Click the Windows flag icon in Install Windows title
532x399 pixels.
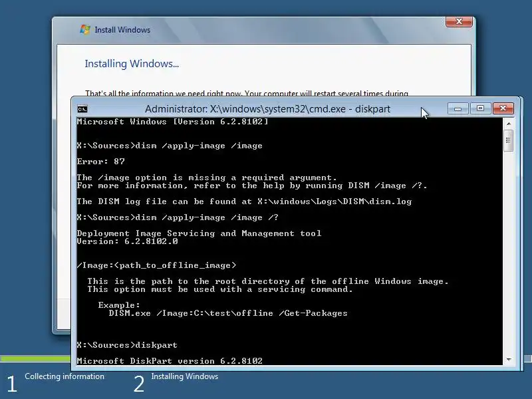pyautogui.click(x=85, y=29)
